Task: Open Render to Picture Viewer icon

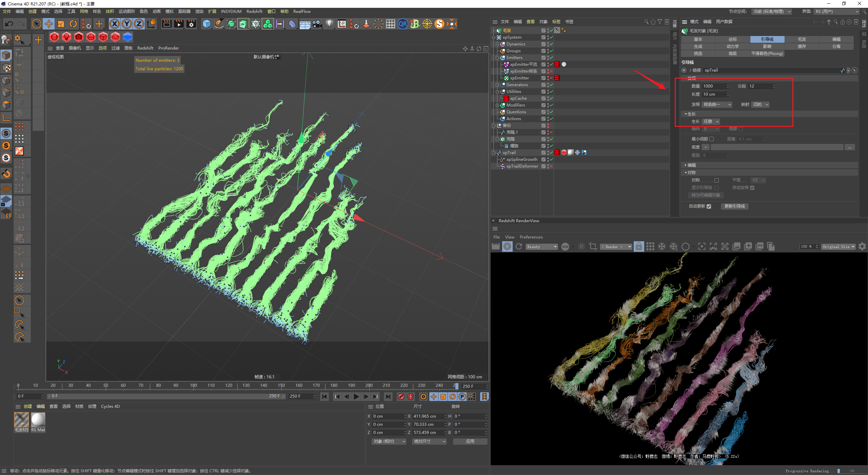Action: (179, 24)
